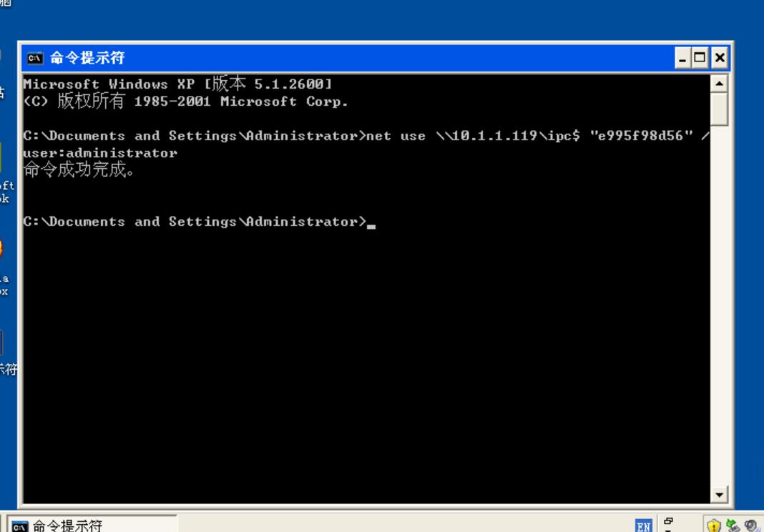Open the yellow security shield tray icon
This screenshot has height=532, width=764.
tap(714, 525)
